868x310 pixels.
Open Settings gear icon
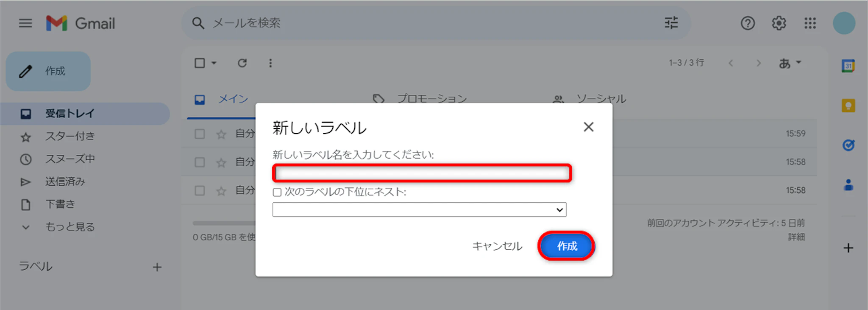pos(779,23)
